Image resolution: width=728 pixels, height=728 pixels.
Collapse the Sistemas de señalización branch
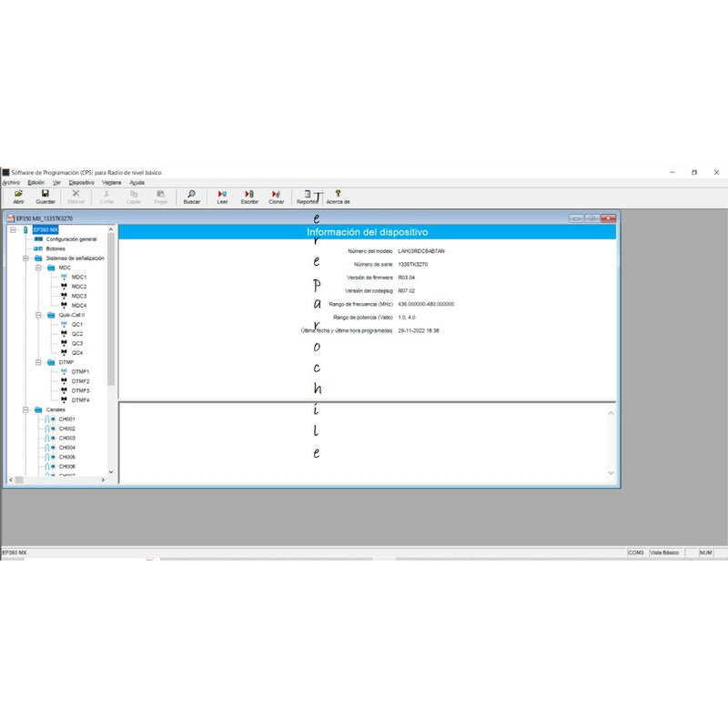click(25, 258)
